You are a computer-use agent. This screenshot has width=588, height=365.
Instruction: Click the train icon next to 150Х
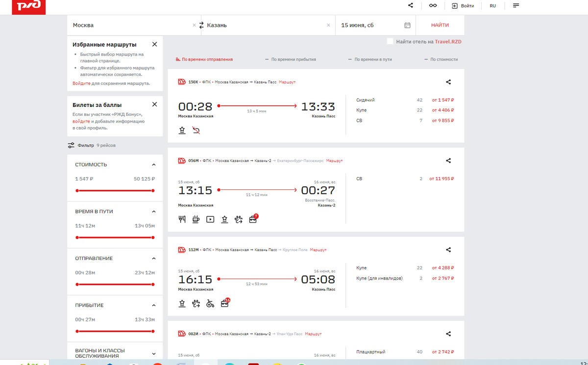pyautogui.click(x=182, y=82)
